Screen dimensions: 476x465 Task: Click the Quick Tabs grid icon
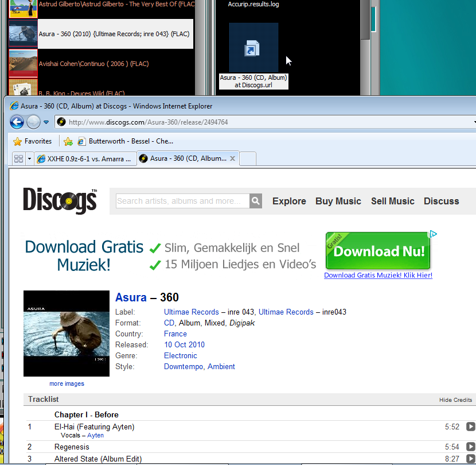tap(19, 158)
